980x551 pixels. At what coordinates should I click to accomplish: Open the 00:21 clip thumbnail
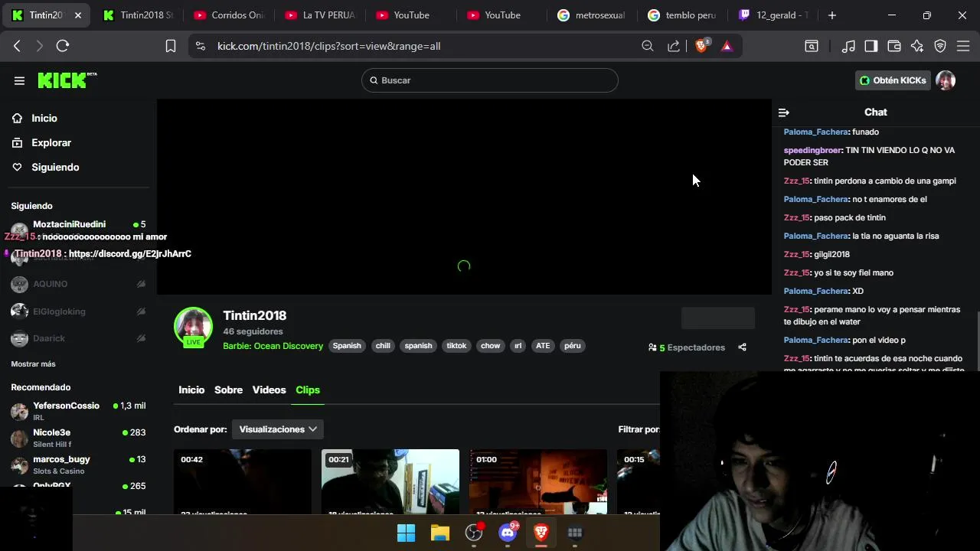390,481
